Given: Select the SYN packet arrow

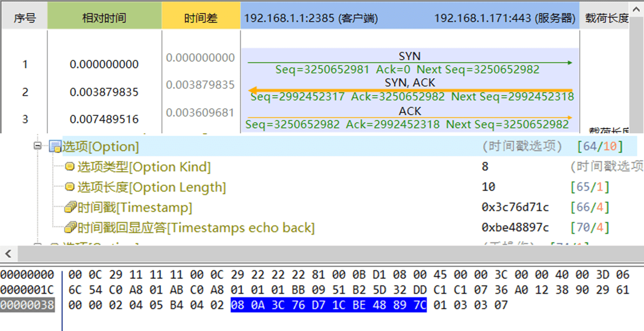Looking at the screenshot, I should coord(410,62).
